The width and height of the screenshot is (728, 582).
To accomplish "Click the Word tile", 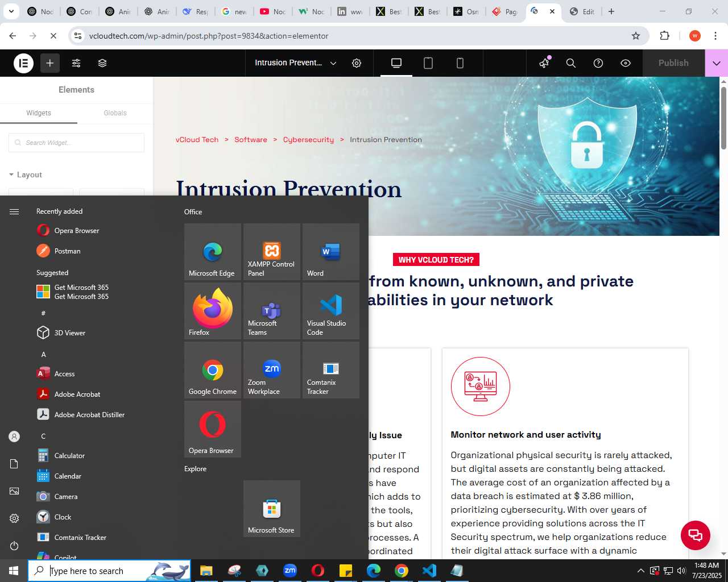I will click(x=331, y=252).
